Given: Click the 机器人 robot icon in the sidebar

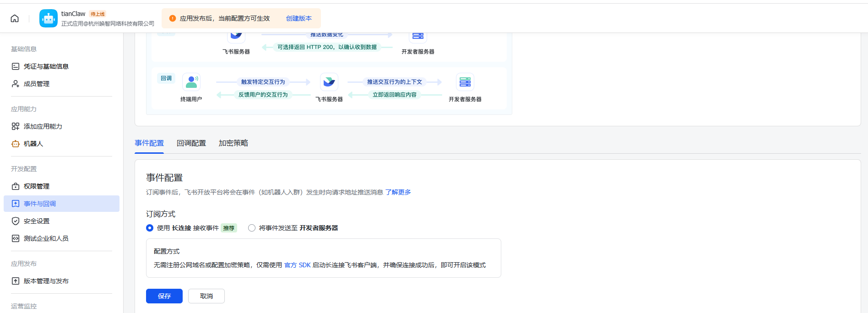Looking at the screenshot, I should (x=16, y=144).
